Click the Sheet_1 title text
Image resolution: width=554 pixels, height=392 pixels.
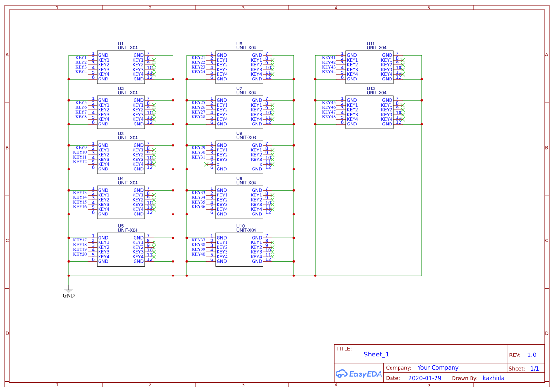click(x=376, y=354)
